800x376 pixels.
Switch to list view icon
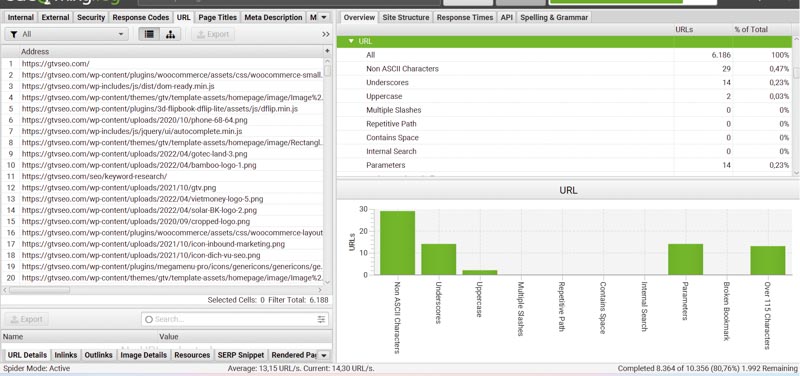tap(149, 34)
